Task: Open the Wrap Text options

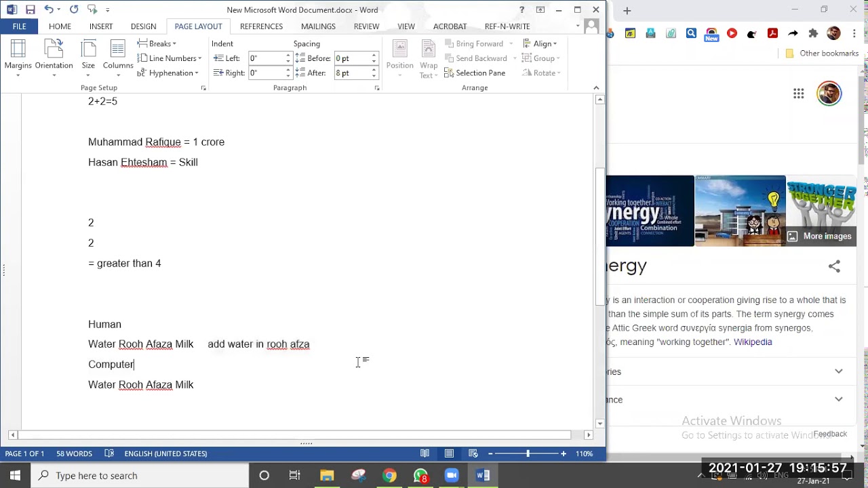Action: pos(429,58)
